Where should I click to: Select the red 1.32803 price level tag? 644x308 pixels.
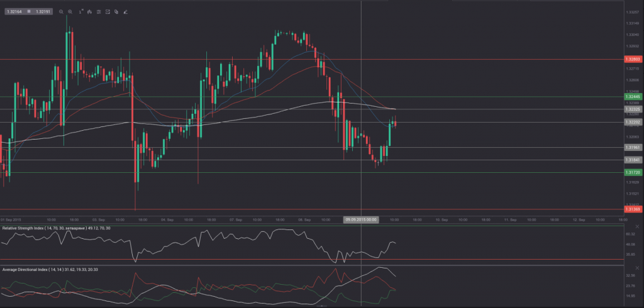(x=633, y=59)
